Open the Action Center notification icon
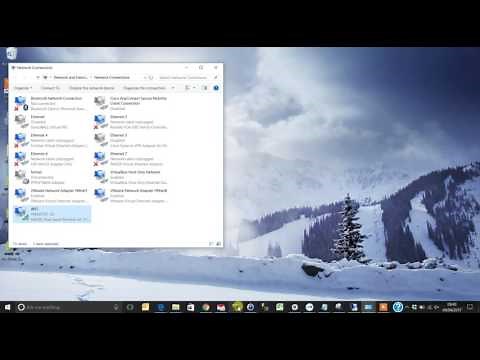The image size is (480, 360). [470, 307]
